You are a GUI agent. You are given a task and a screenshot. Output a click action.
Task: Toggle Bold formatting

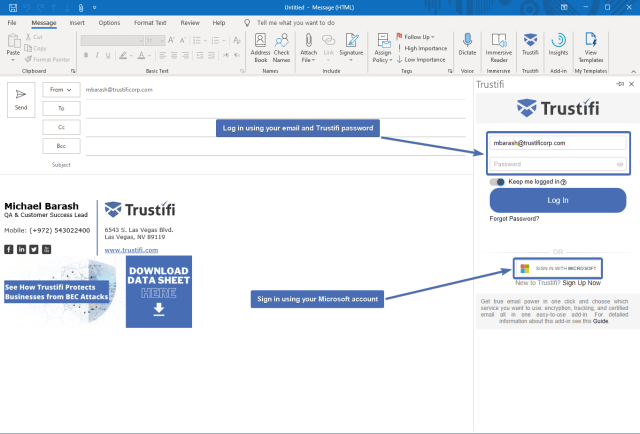86,55
